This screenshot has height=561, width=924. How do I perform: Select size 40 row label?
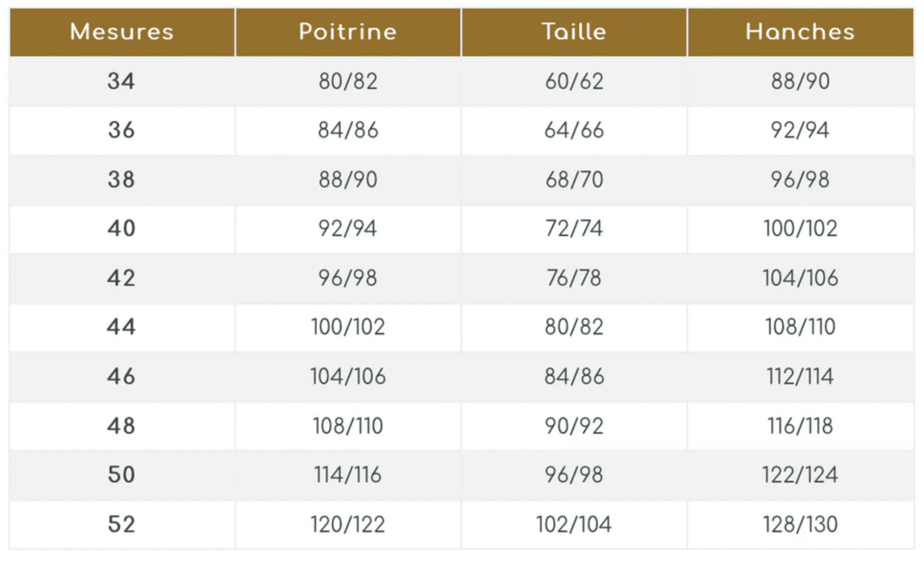coord(121,229)
